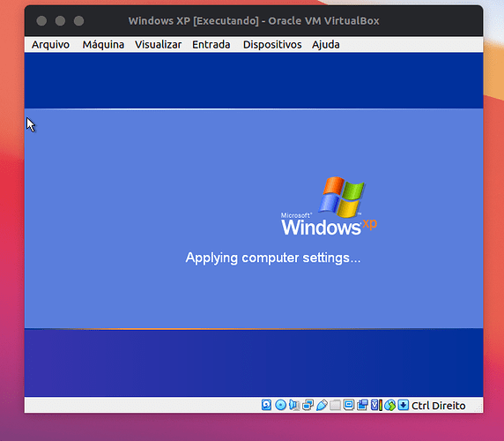Click the recording status icon
The height and width of the screenshot is (441, 504).
(362, 405)
